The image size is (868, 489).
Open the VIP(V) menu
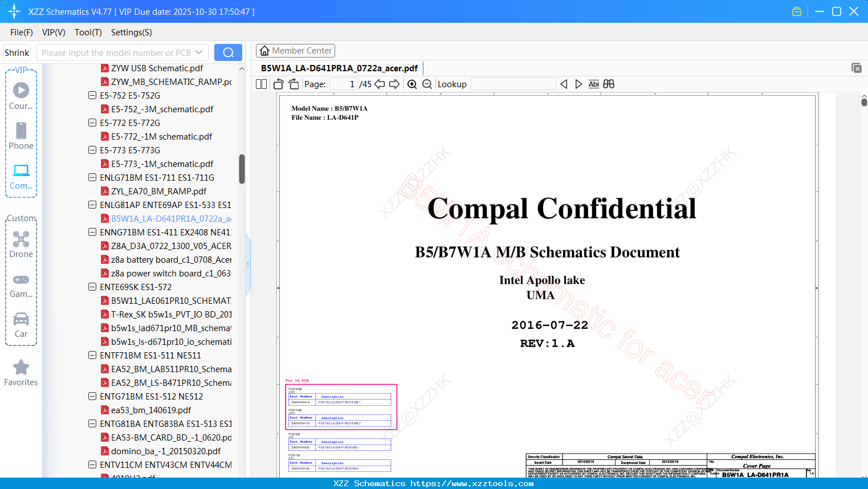[54, 32]
